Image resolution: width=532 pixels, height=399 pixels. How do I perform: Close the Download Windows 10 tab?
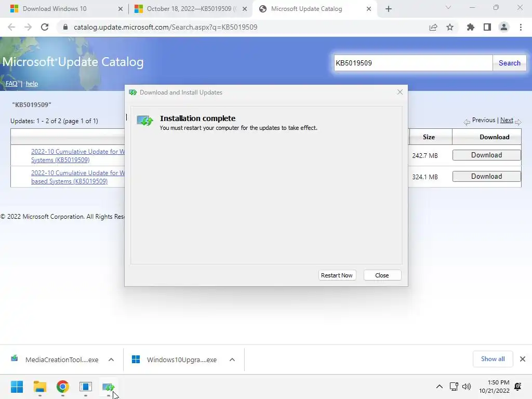pos(121,9)
